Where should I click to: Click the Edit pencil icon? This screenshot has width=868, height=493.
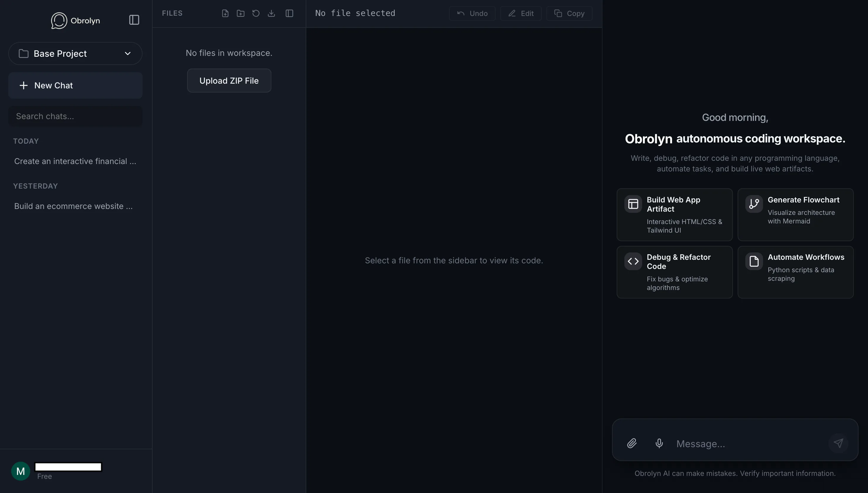click(x=512, y=14)
